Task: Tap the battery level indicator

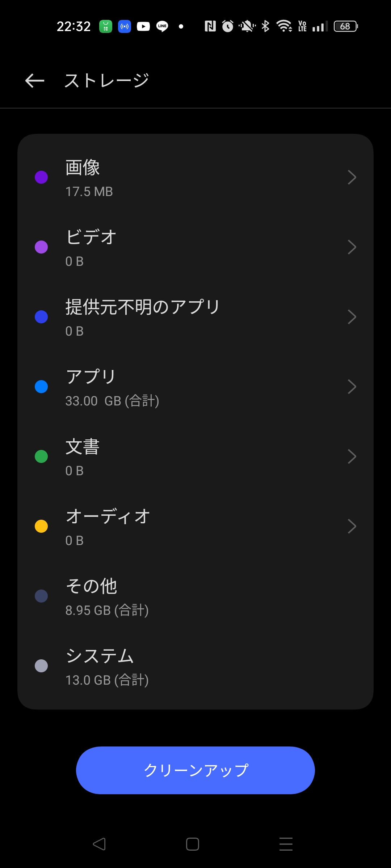Action: tap(345, 26)
